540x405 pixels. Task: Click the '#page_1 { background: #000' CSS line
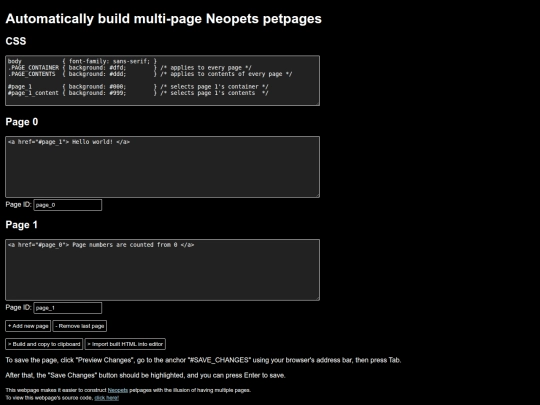pyautogui.click(x=138, y=87)
